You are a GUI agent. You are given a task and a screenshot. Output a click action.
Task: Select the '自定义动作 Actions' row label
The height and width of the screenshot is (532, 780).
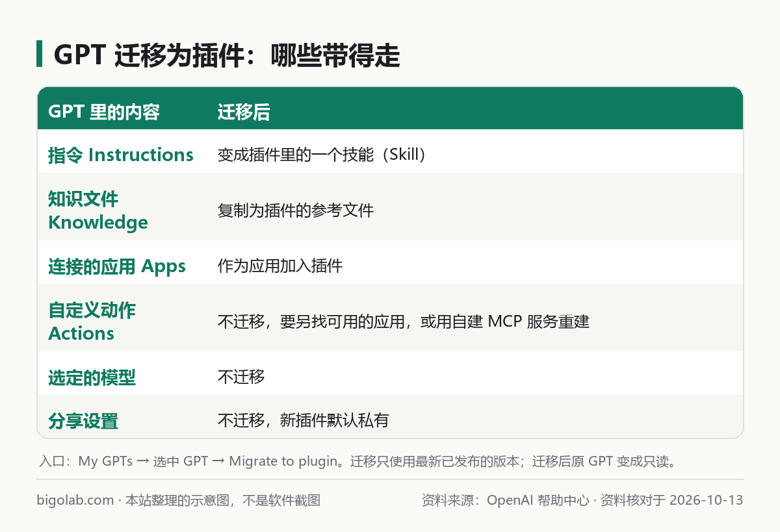92,322
